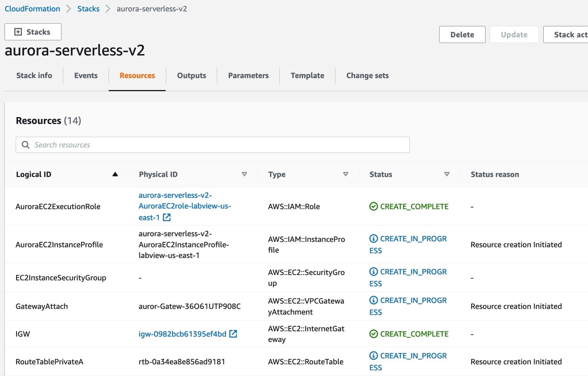Click the search magnifier icon
This screenshot has height=376, width=588.
click(x=26, y=145)
